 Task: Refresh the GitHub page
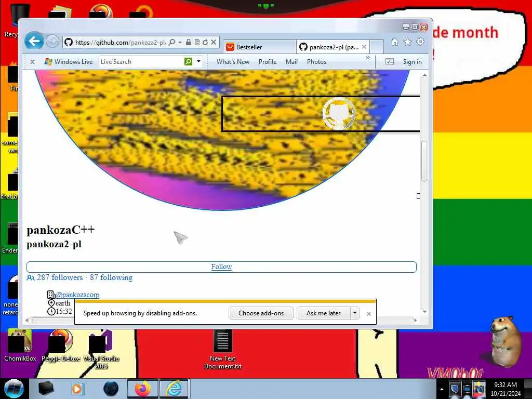click(x=205, y=42)
